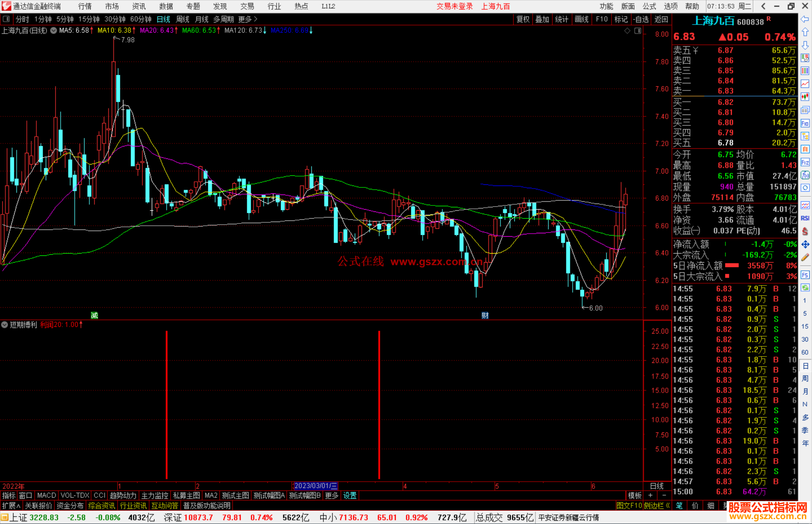Click the candlestick chart sidebar icon
The width and height of the screenshot is (812, 524).
click(x=805, y=97)
